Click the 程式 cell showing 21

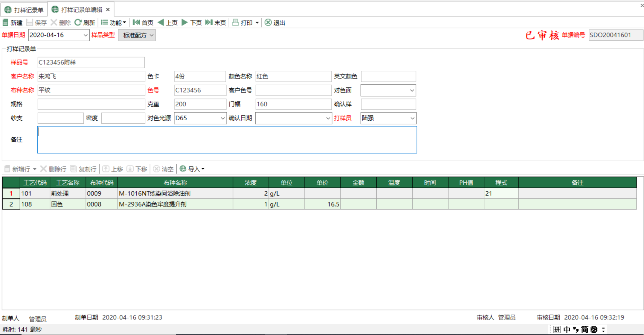(x=501, y=193)
